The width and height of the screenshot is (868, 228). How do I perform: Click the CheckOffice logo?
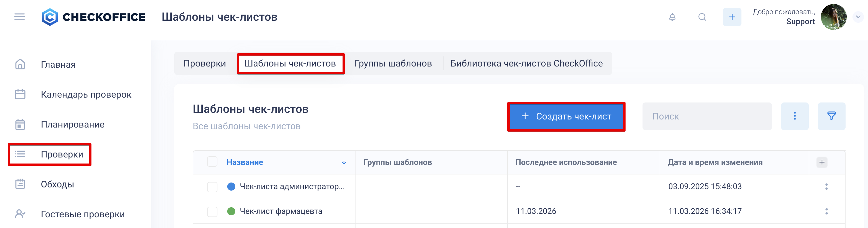point(93,17)
